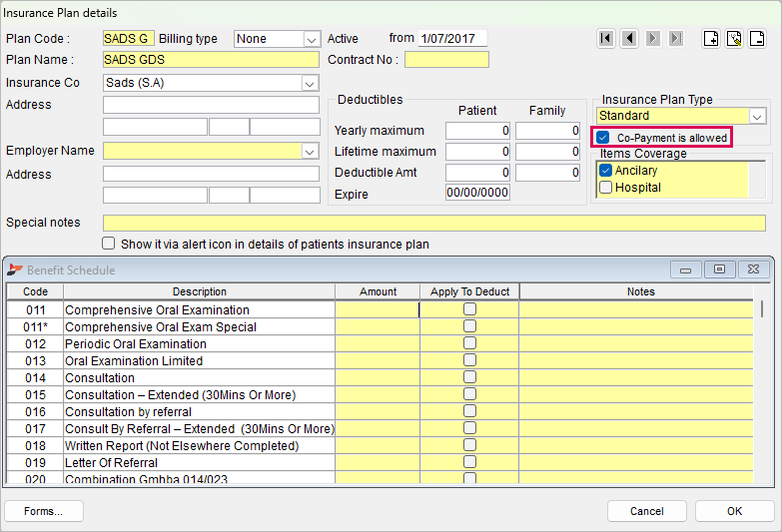The height and width of the screenshot is (532, 782).
Task: Click the Amount cell for code 011
Action: [x=378, y=309]
